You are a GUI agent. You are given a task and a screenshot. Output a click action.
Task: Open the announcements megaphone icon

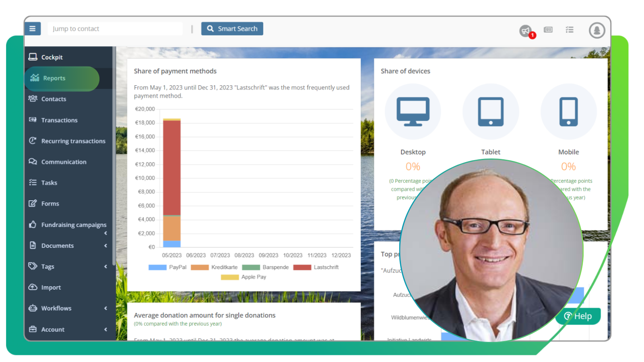524,30
